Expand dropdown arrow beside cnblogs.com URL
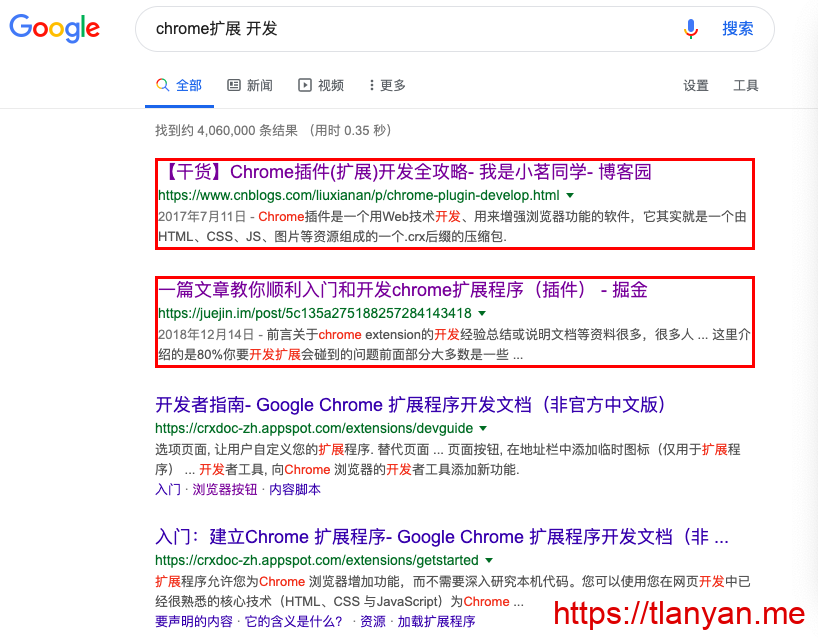818x642 pixels. coord(570,196)
